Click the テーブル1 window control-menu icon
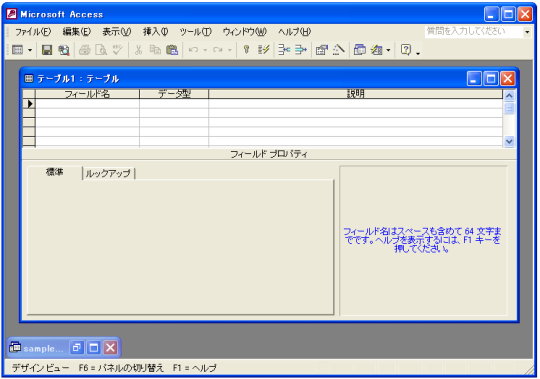This screenshot has width=540, height=379. [29, 79]
